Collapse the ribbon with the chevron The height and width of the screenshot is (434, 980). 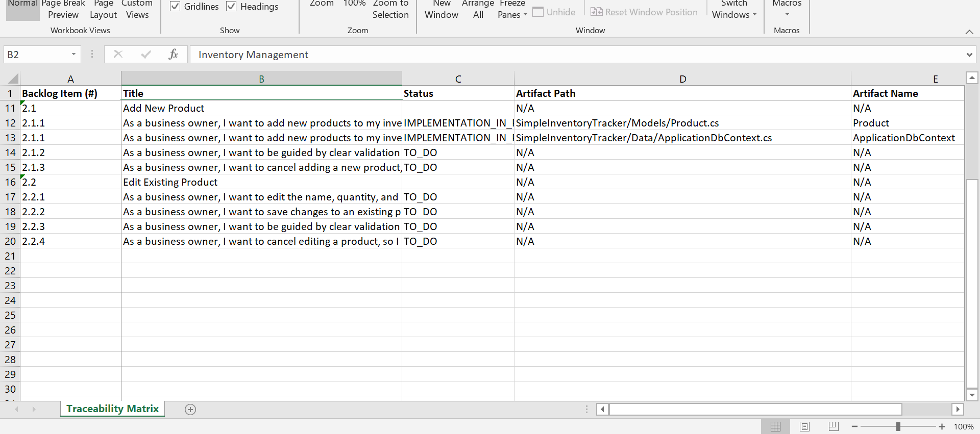click(x=969, y=32)
